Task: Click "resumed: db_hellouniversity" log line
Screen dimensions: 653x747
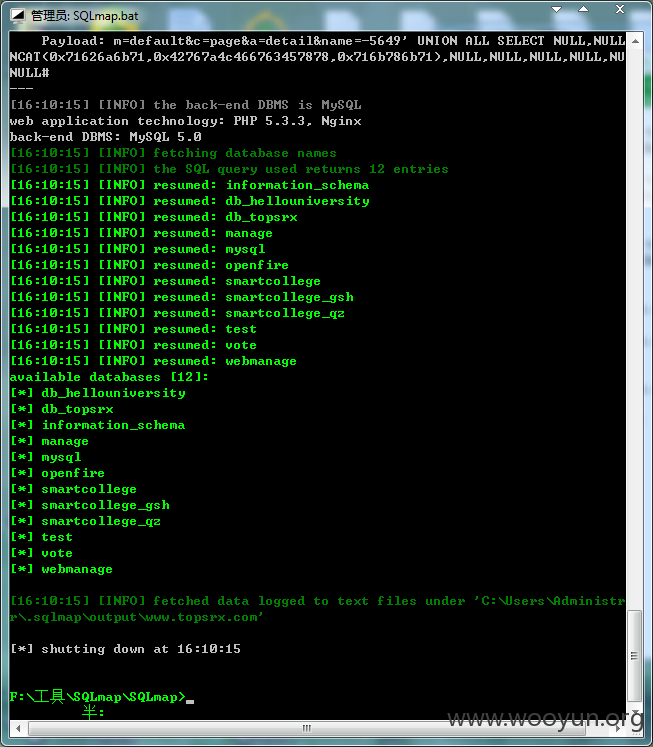Action: (190, 201)
